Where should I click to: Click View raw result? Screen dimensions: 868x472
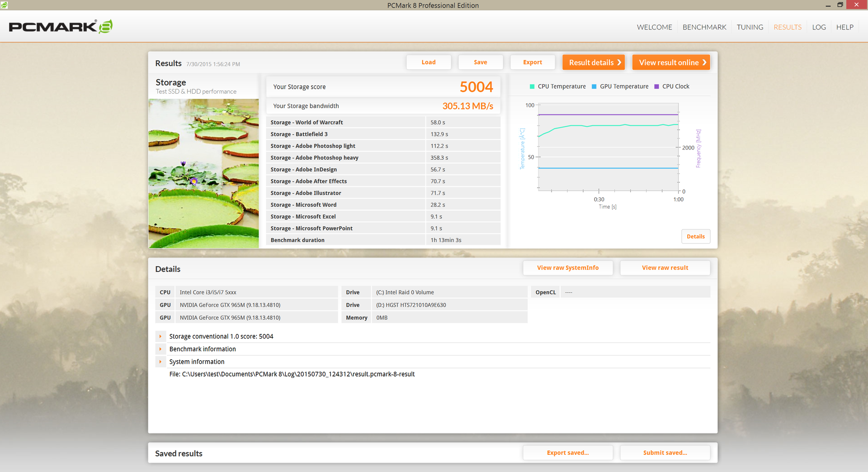(x=665, y=268)
